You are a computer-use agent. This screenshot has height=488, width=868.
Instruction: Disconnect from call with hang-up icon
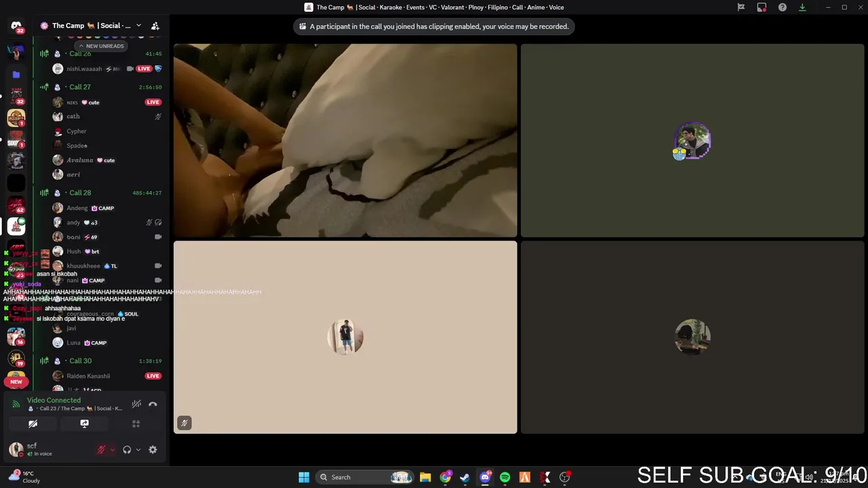(153, 404)
